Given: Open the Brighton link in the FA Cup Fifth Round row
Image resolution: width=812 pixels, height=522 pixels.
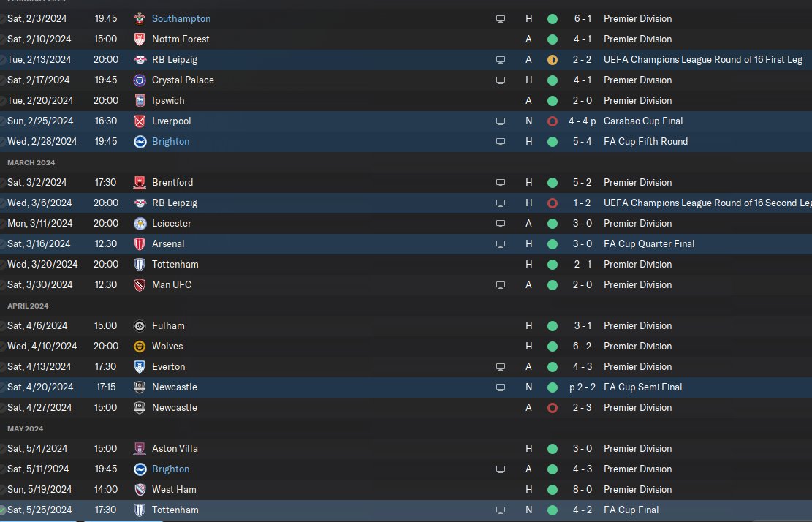Looking at the screenshot, I should point(170,141).
